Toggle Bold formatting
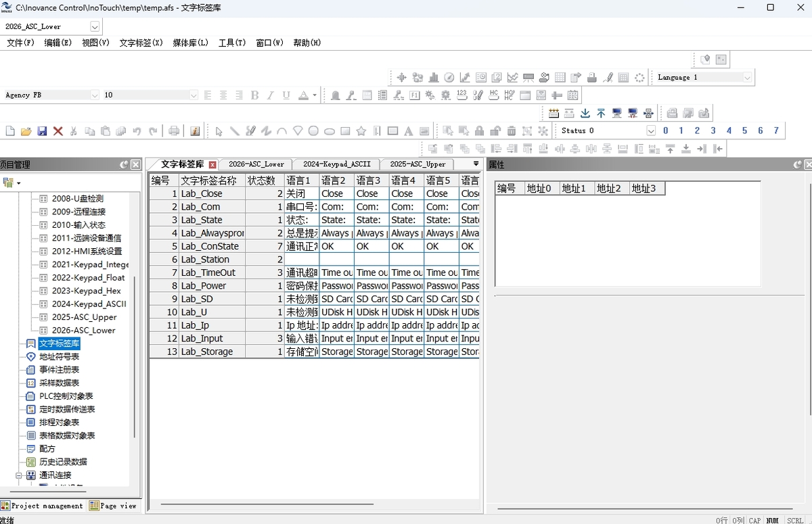Viewport: 812px width, 524px height. pyautogui.click(x=255, y=95)
